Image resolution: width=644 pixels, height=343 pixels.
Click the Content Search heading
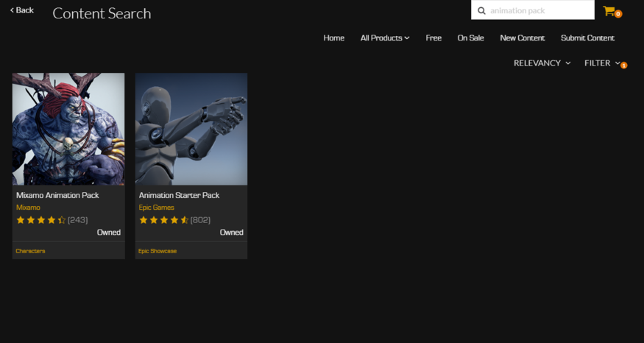102,13
